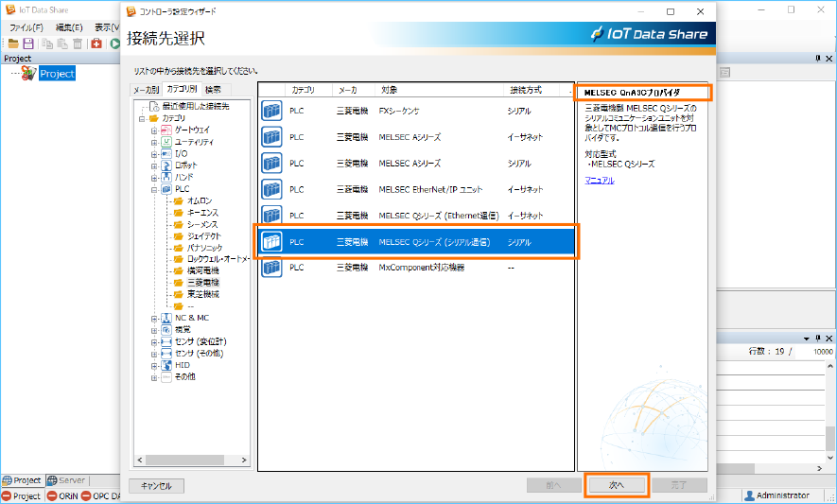Click the MxComponent対応機器 row PLC icon

[x=271, y=267]
